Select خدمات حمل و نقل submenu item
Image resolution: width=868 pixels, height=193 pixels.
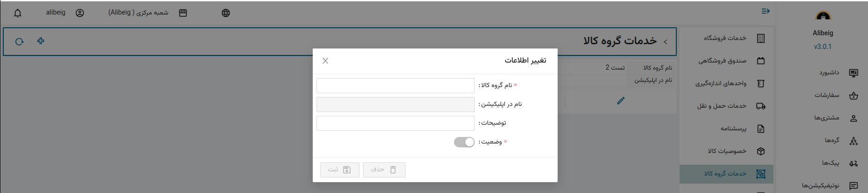coord(730,106)
